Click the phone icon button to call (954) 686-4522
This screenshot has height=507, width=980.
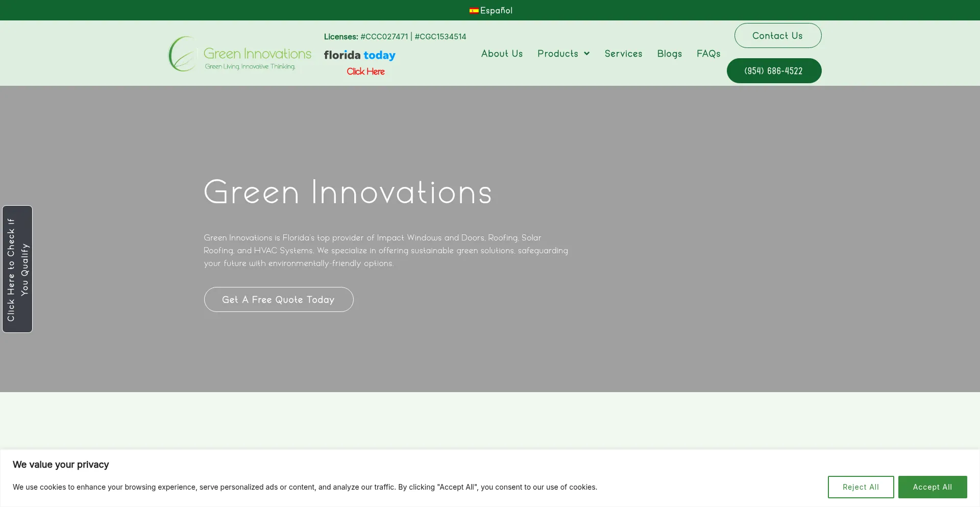[x=773, y=70]
